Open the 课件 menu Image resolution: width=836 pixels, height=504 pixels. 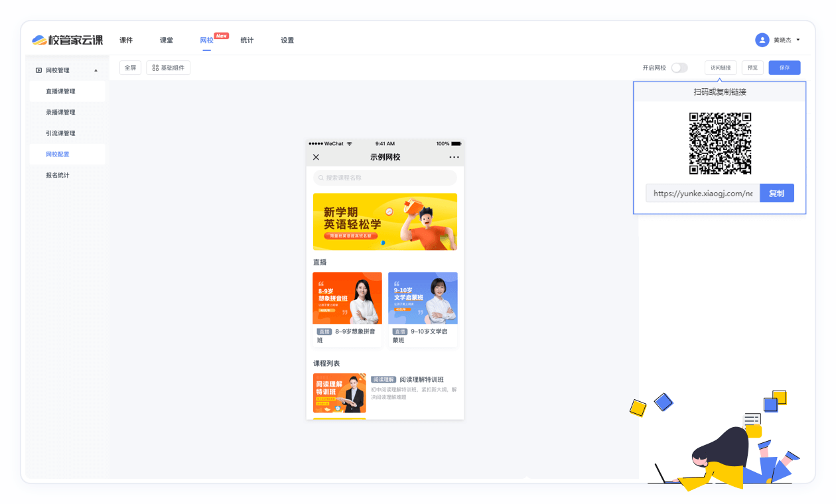point(126,40)
